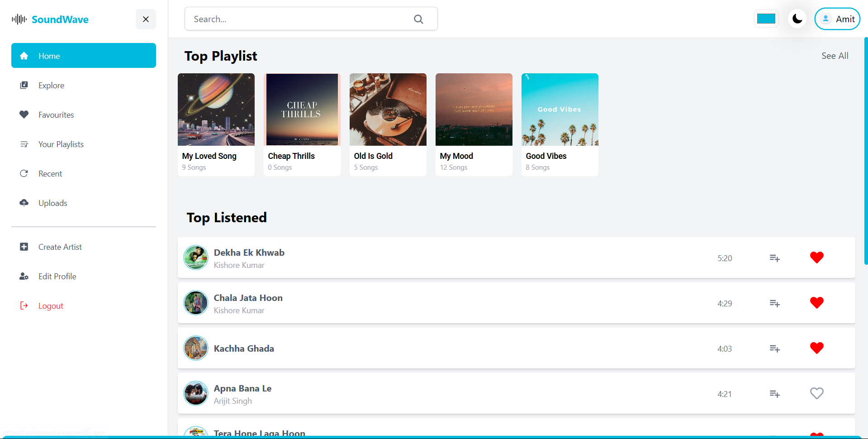Image resolution: width=868 pixels, height=439 pixels.
Task: Click the Explore library icon
Action: click(24, 85)
